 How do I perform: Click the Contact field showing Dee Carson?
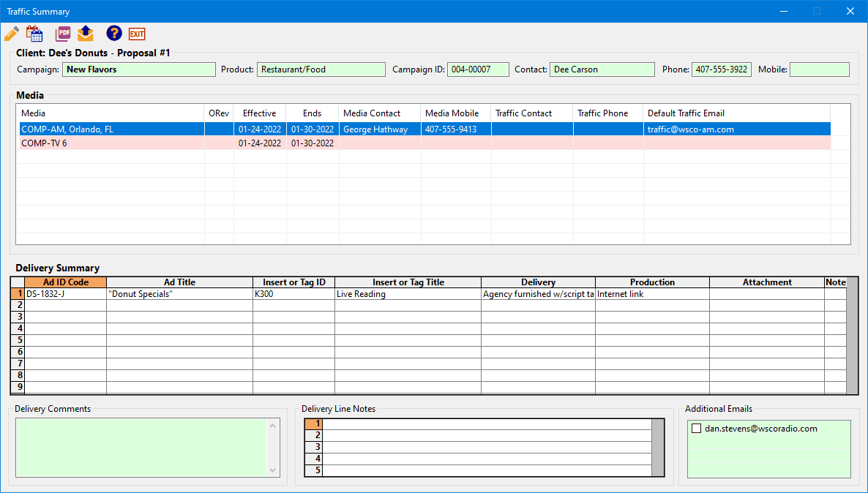click(602, 69)
